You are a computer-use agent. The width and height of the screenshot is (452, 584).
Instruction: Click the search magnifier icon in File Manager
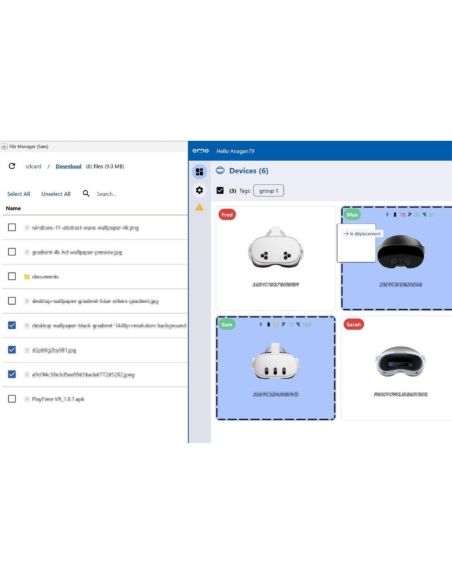coord(86,193)
